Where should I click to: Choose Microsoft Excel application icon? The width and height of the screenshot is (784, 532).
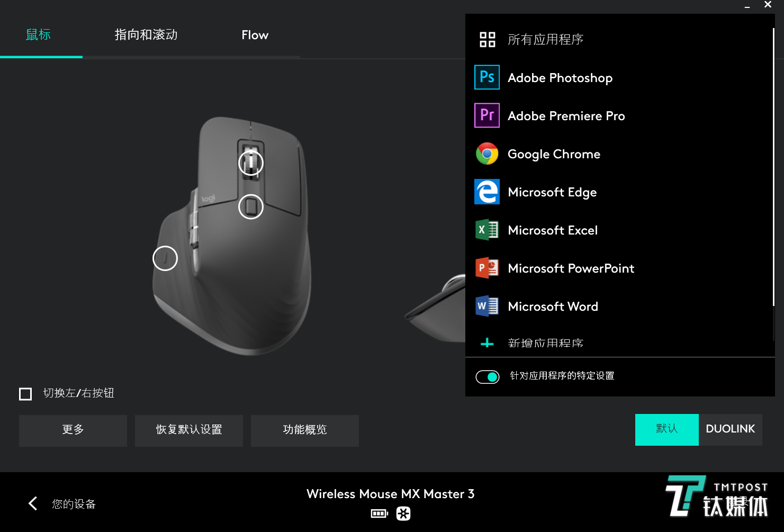pos(487,230)
